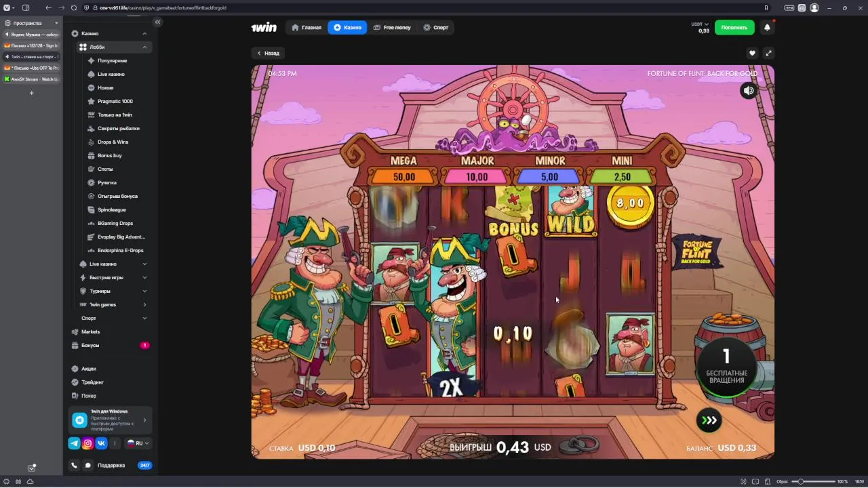This screenshot has height=488, width=868.
Task: Open the Vivaldi menu button
Action: pyautogui.click(x=7, y=7)
